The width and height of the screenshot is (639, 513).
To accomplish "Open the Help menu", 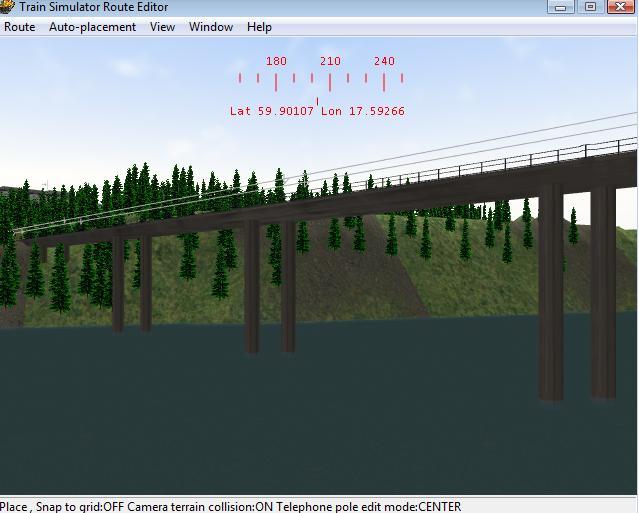I will click(x=259, y=27).
